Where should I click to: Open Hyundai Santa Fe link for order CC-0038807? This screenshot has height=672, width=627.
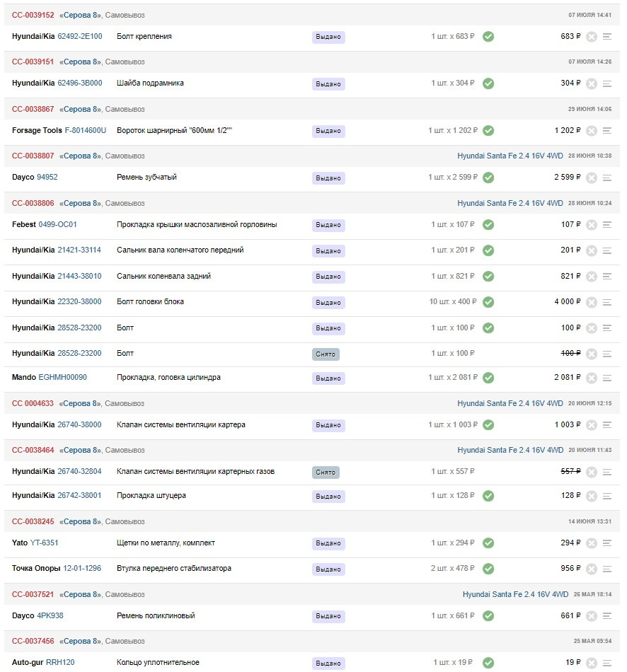click(x=510, y=156)
